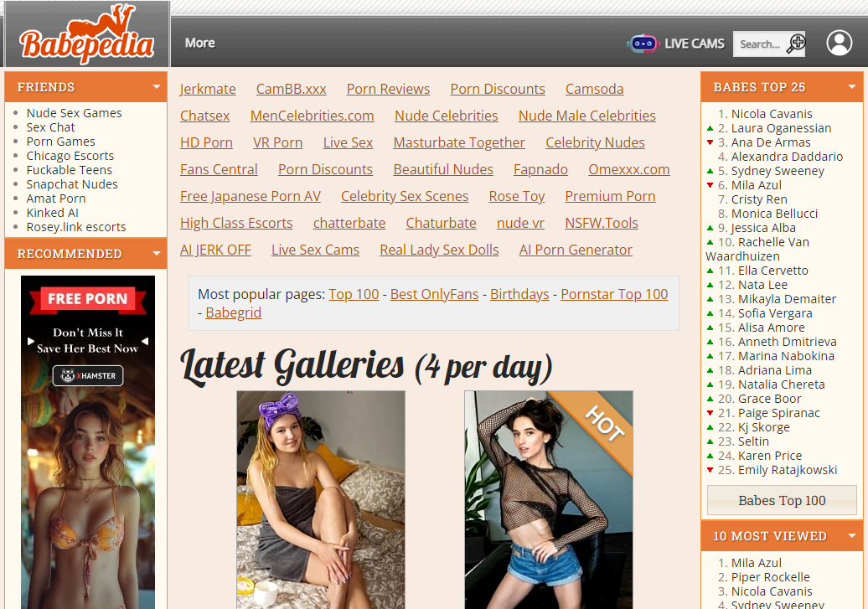The width and height of the screenshot is (868, 609).
Task: Select Nicola Cavanis in Babes Top 25
Action: pos(771,114)
